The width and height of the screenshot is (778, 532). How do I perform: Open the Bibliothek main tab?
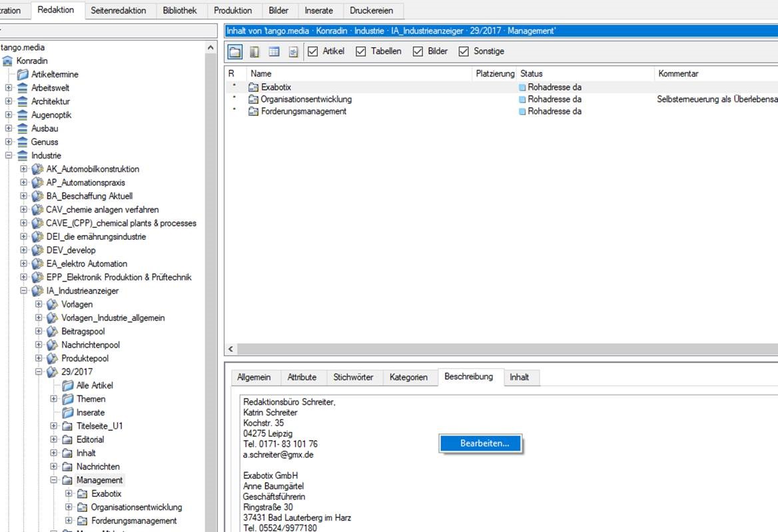click(x=181, y=11)
